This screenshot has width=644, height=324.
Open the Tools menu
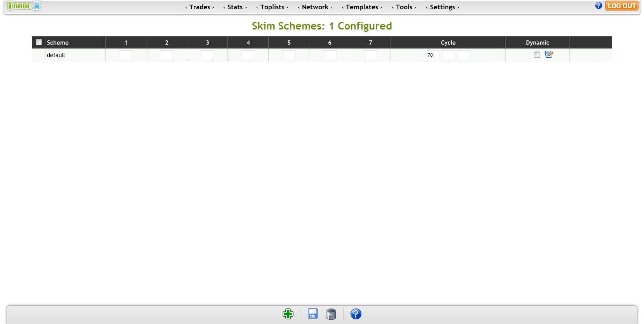404,7
